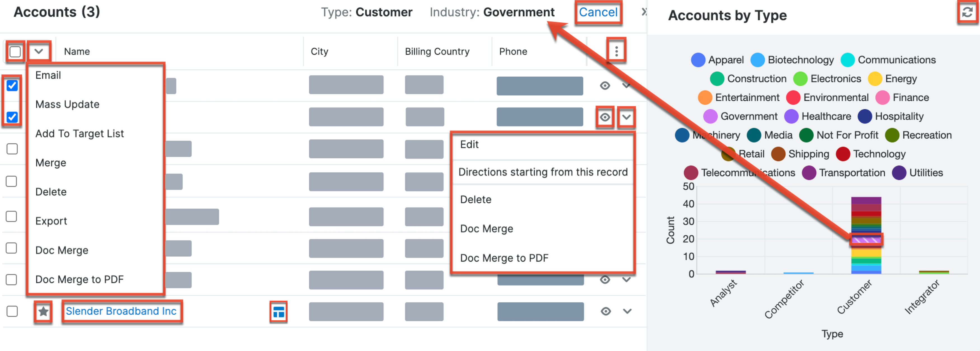
Task: Preview the first account row
Action: (605, 86)
